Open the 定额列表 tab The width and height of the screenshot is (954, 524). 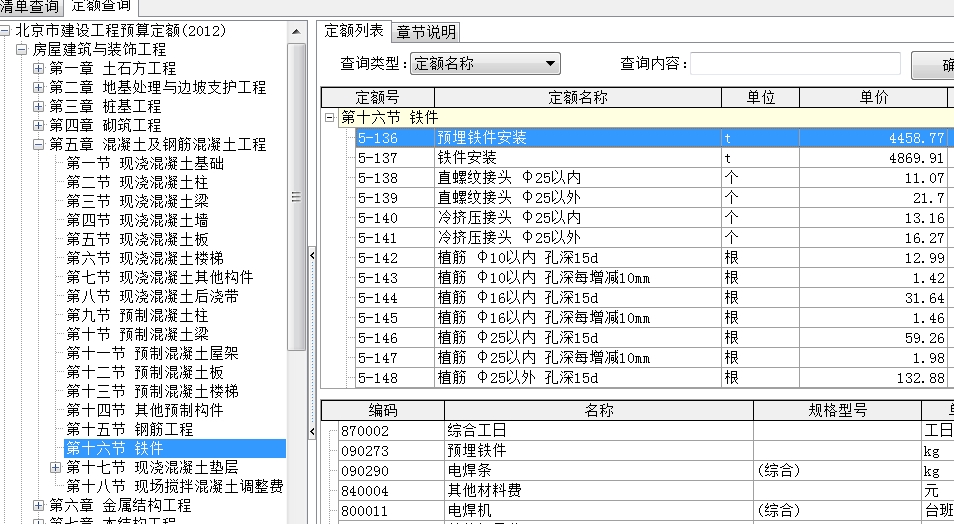coord(353,30)
